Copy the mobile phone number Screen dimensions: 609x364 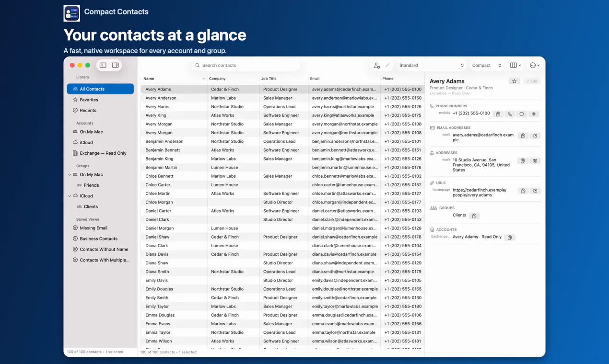[x=498, y=114]
